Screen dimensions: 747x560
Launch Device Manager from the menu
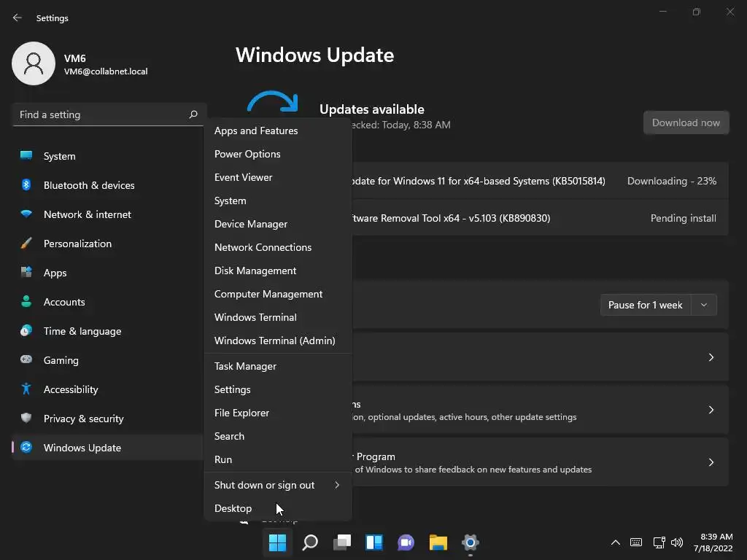pyautogui.click(x=278, y=224)
